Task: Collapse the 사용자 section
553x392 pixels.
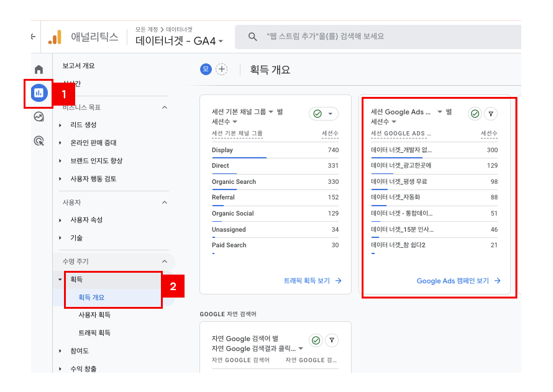Action: tap(165, 203)
